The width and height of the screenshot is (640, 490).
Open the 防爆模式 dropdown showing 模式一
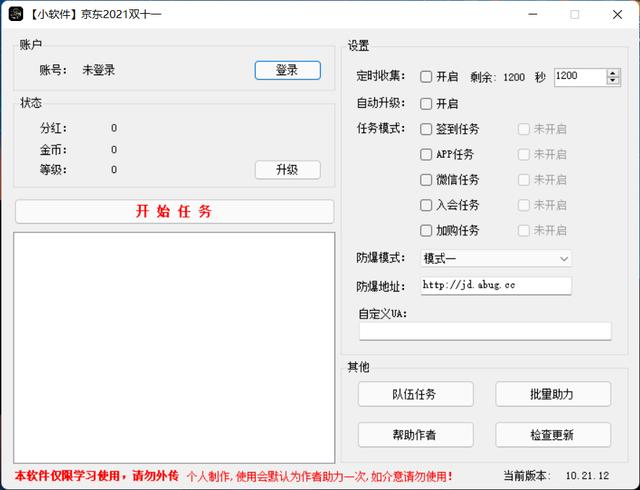point(496,259)
